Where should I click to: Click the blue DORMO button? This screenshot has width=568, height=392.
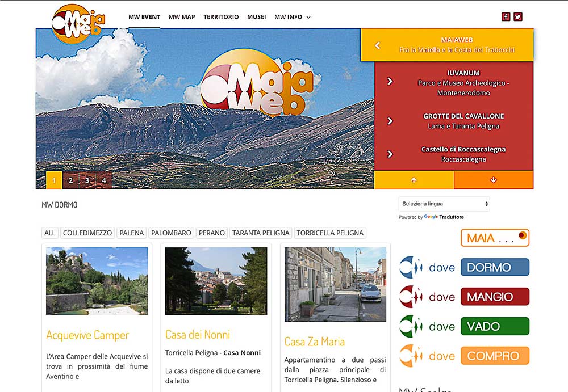click(x=495, y=267)
